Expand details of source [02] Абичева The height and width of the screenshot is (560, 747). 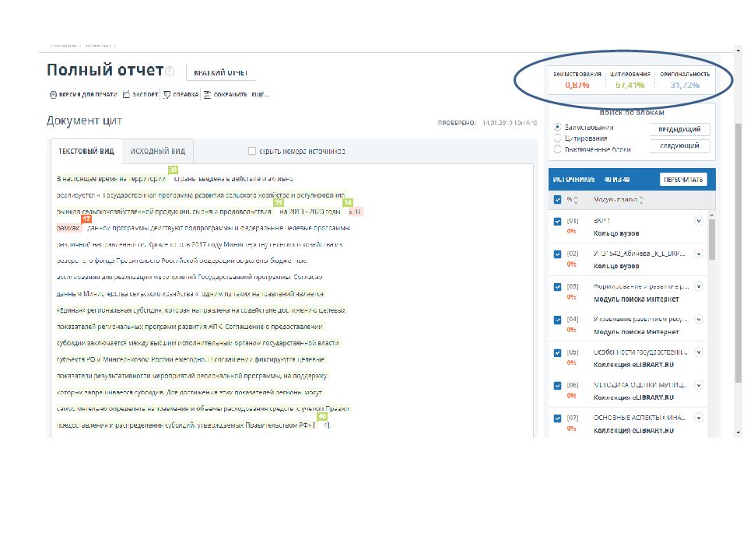tap(699, 254)
